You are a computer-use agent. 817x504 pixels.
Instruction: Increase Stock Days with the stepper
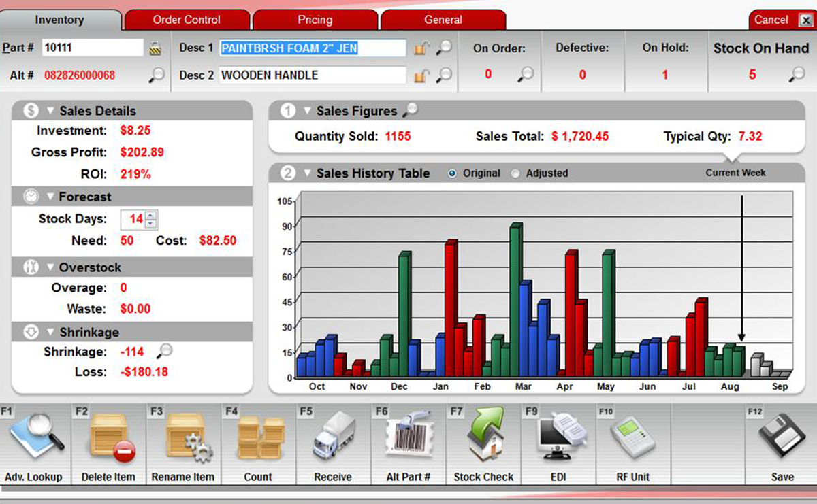150,215
